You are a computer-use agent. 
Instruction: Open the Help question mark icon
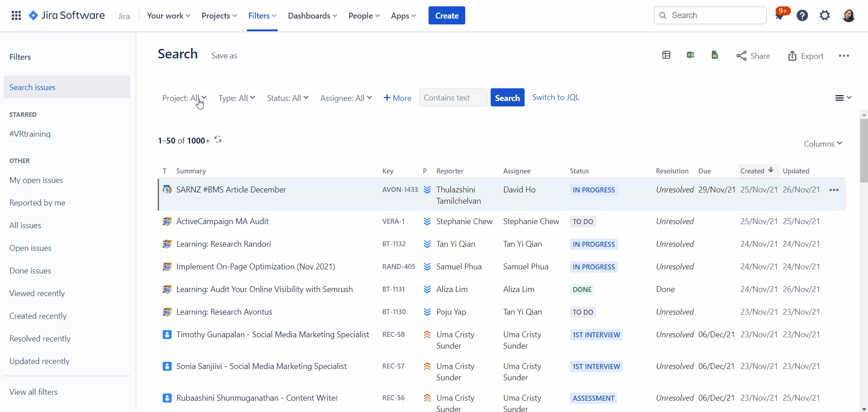pos(802,15)
